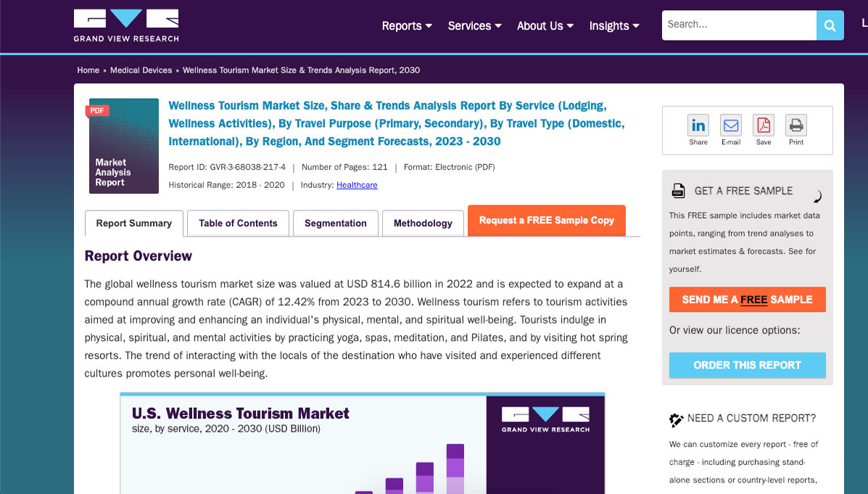Image resolution: width=868 pixels, height=494 pixels.
Task: Click Request a FREE Sample Copy button
Action: (546, 221)
